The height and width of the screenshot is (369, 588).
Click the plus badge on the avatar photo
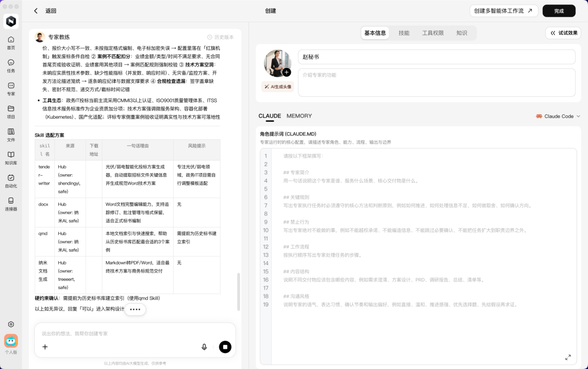point(286,72)
